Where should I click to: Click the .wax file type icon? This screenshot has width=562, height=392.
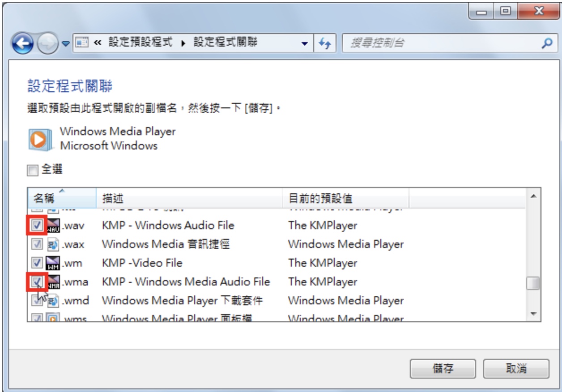(53, 244)
